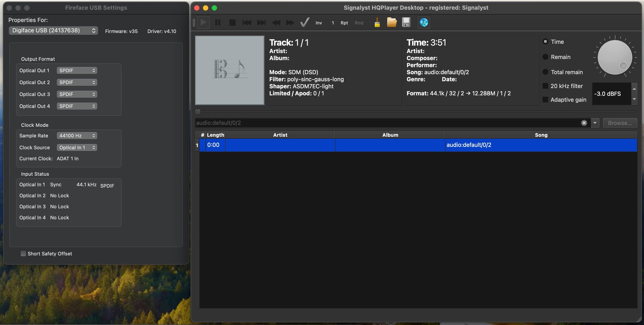Save playlist with the floppy disk icon
The image size is (644, 325).
pyautogui.click(x=406, y=22)
